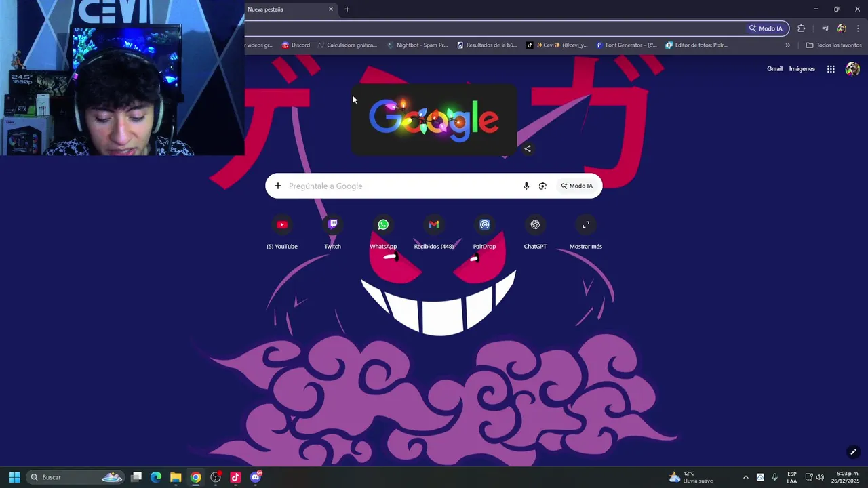This screenshot has height=488, width=868.
Task: Open the Chrome profile avatar in the toolbar
Action: 842,28
